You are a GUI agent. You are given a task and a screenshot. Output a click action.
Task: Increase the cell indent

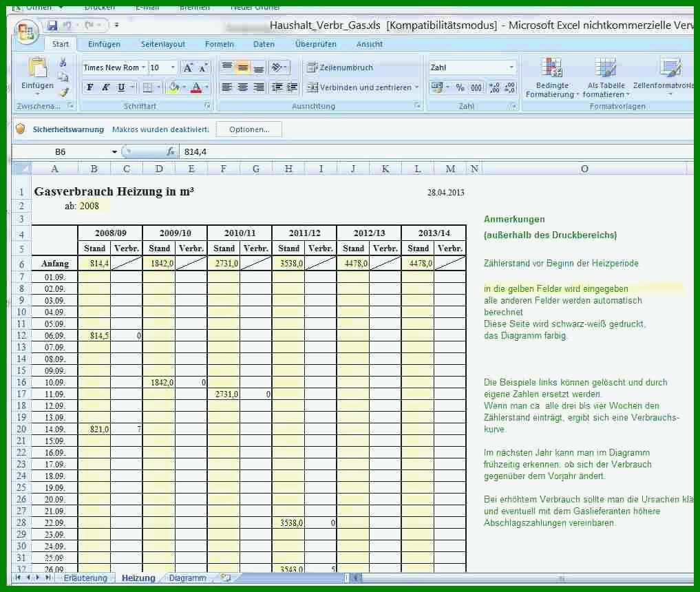point(293,87)
